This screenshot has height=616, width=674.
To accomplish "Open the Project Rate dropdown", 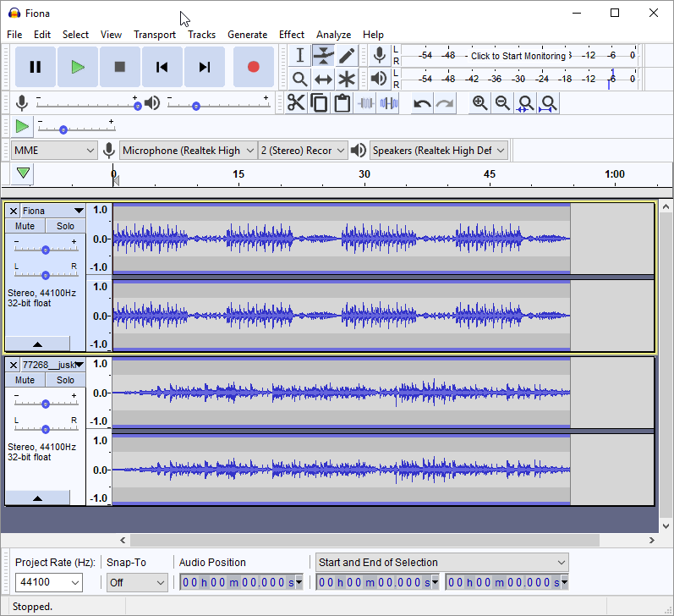I will coord(49,582).
